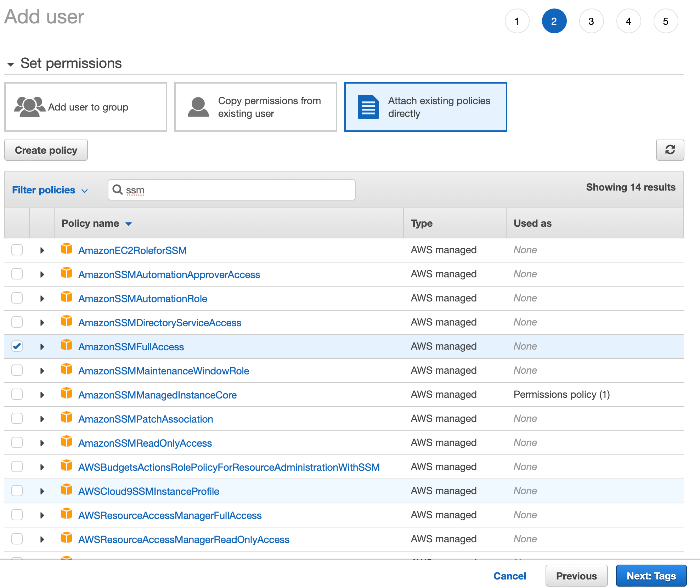
Task: Click the policy icon beside AmazonSSMAutomationRole
Action: coord(67,297)
